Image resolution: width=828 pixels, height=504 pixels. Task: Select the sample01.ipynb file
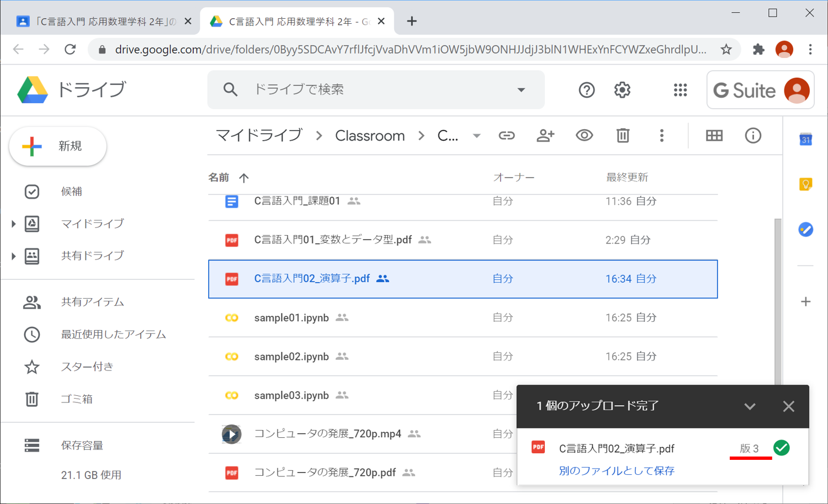tap(463, 318)
